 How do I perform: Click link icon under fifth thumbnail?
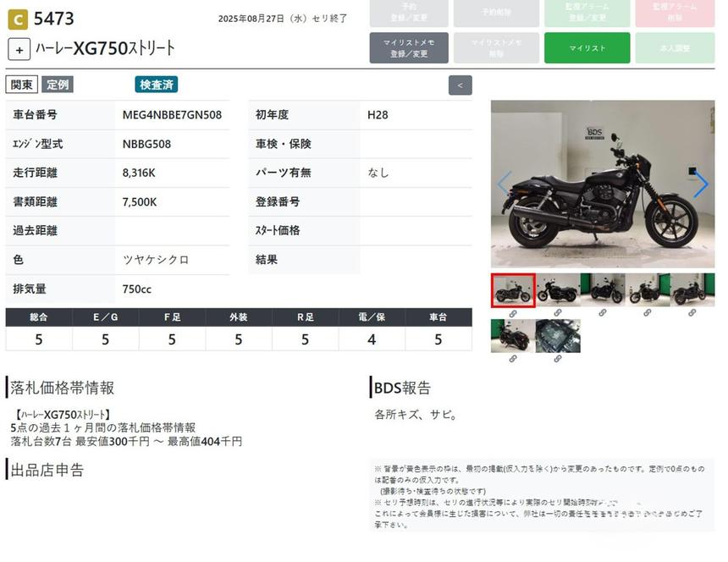coord(692,312)
